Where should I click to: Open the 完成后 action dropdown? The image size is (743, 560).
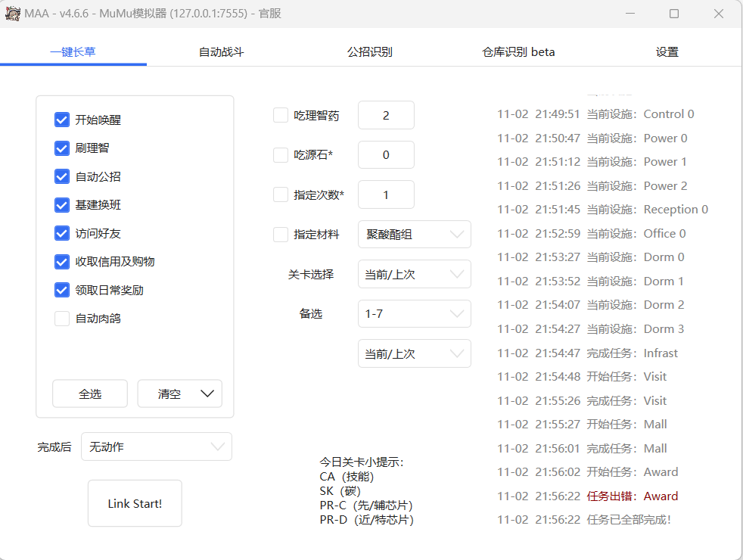click(x=156, y=446)
